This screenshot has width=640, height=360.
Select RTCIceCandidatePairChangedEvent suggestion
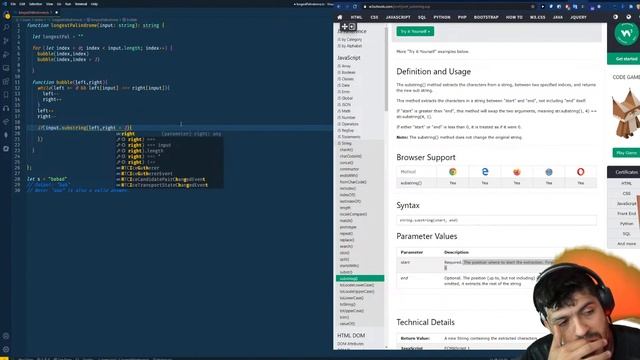(x=170, y=179)
